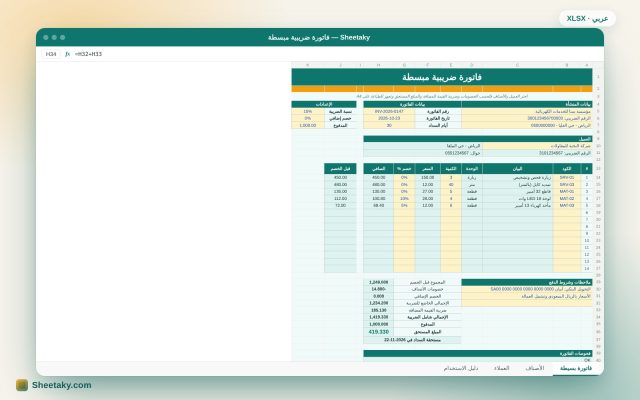Screen dimensions: 640x400
Task: Click the price cell 150.00
Action: coord(428,178)
